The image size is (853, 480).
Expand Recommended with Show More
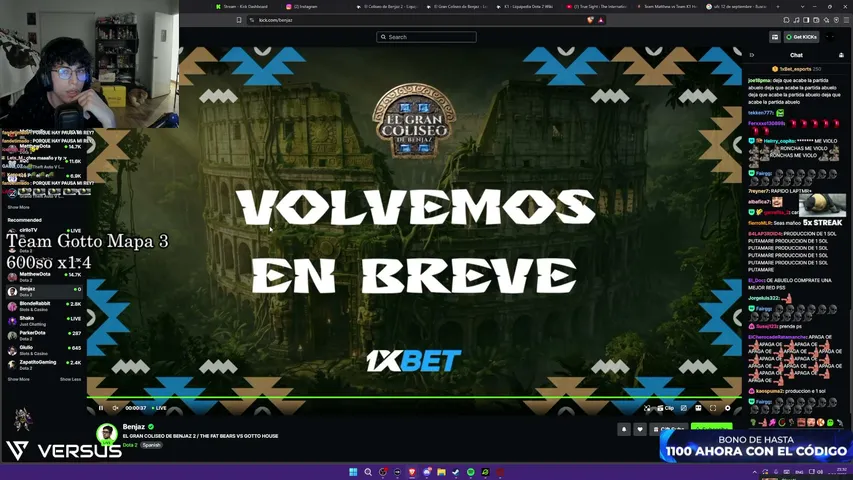pyautogui.click(x=18, y=379)
